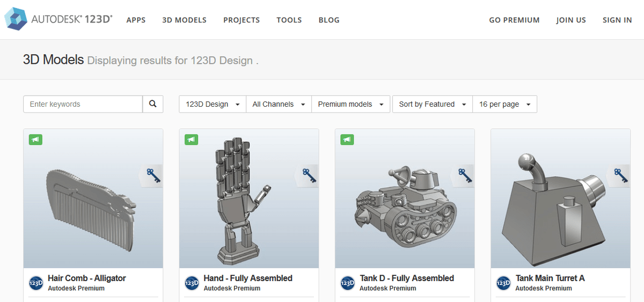Change the 16 per page dropdown

[505, 104]
